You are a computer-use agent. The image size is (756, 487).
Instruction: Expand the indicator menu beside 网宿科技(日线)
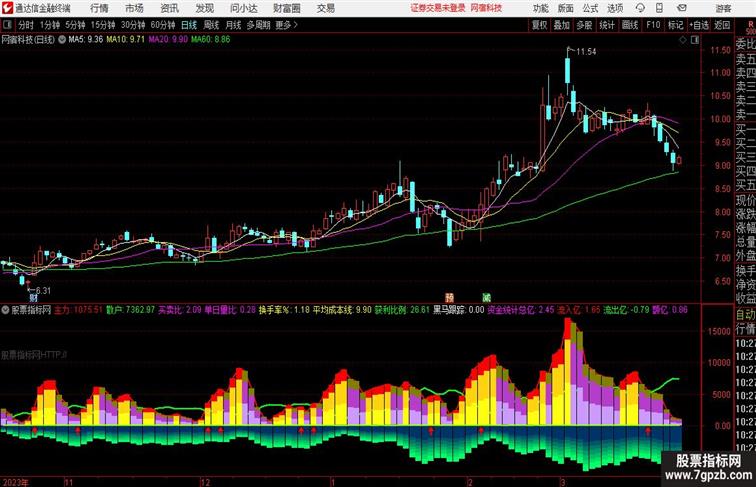[x=62, y=40]
